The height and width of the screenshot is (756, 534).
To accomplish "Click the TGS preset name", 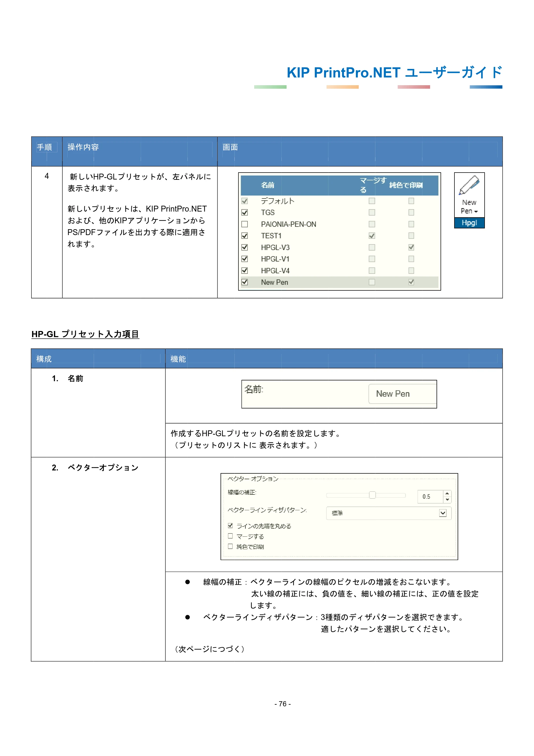I will (268, 212).
